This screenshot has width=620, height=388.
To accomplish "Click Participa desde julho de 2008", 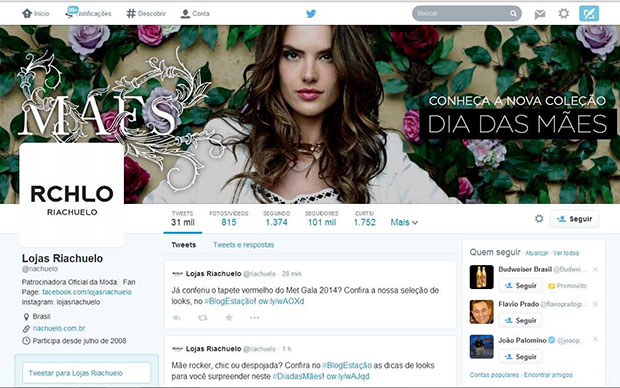I will [x=79, y=341].
